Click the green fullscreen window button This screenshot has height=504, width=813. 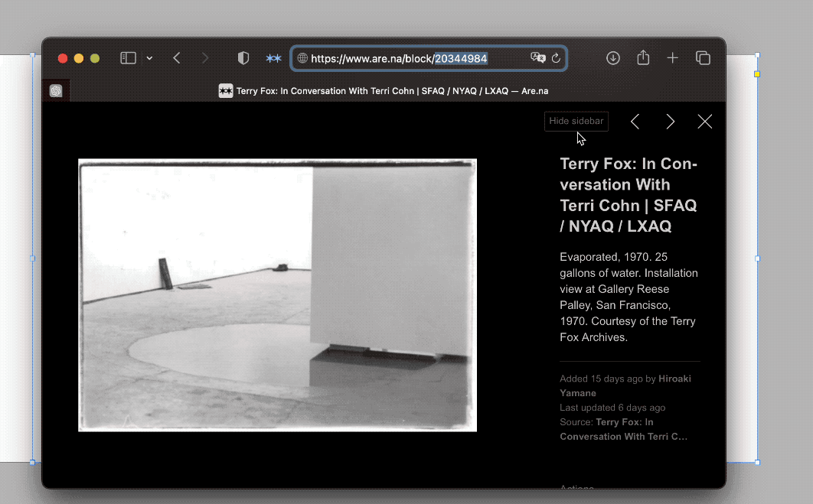(x=95, y=59)
